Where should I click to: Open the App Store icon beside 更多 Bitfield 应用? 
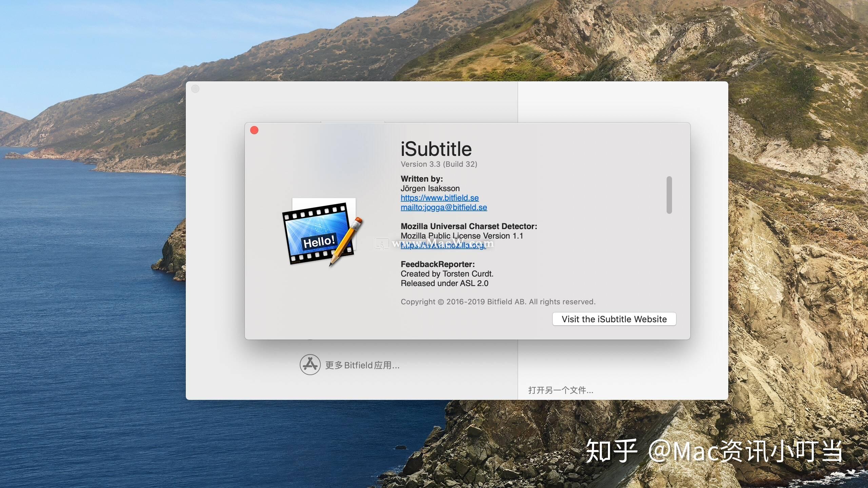[310, 365]
